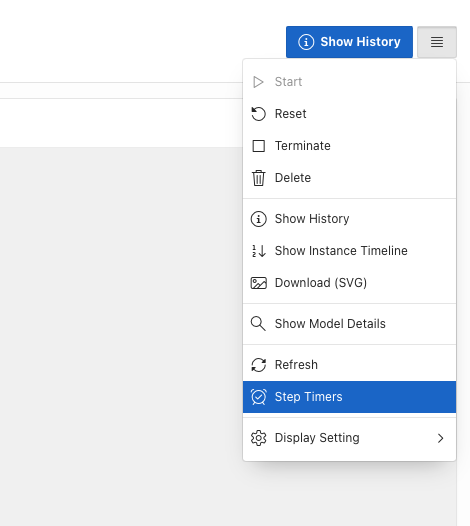This screenshot has height=526, width=470.
Task: Click the info icon on the Show History button
Action: tap(306, 42)
